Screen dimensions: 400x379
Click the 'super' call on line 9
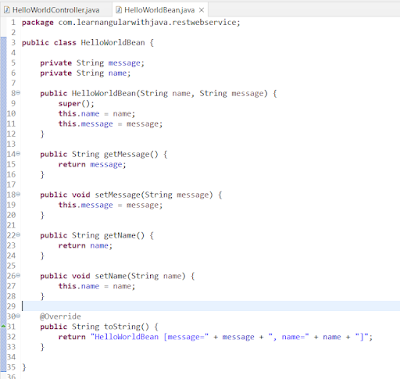[x=70, y=104]
